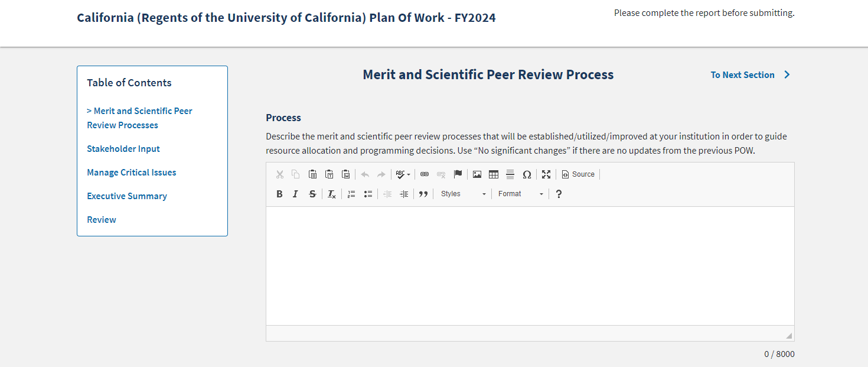868x367 pixels.
Task: Insert an anchor using the flag icon
Action: (x=458, y=174)
